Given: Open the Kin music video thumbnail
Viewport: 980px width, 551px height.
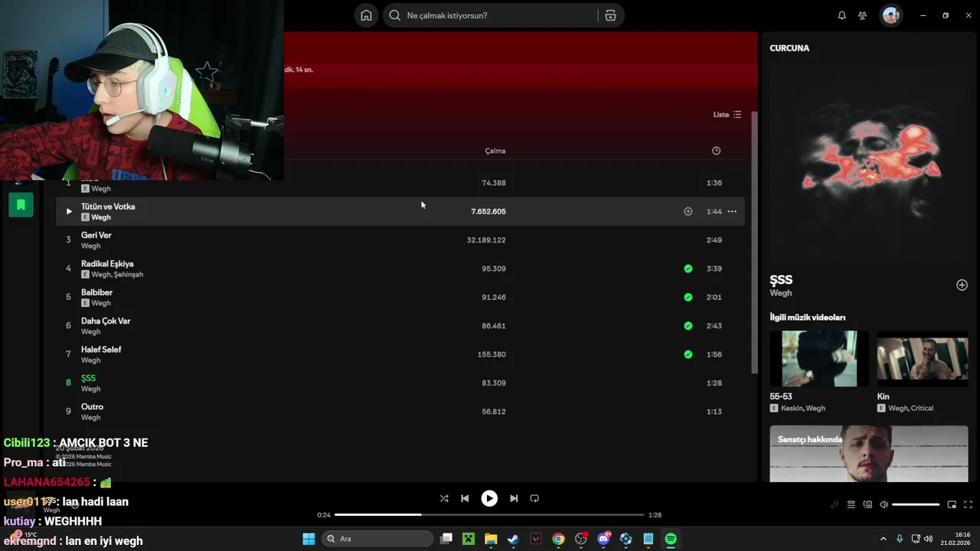Looking at the screenshot, I should (x=923, y=358).
